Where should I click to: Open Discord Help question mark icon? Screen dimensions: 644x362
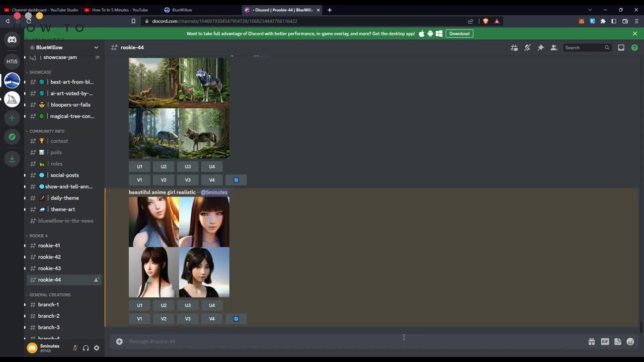[x=634, y=48]
